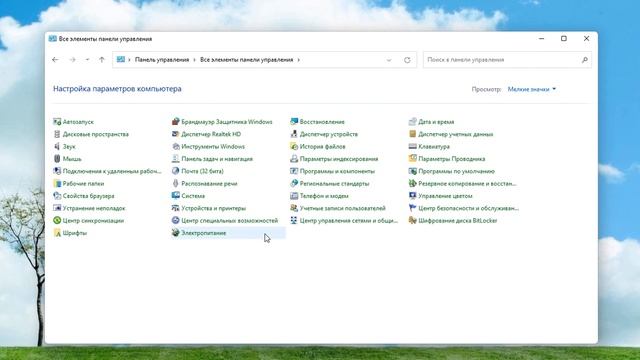
Task: Expand the address bar history dropdown
Action: click(x=389, y=60)
